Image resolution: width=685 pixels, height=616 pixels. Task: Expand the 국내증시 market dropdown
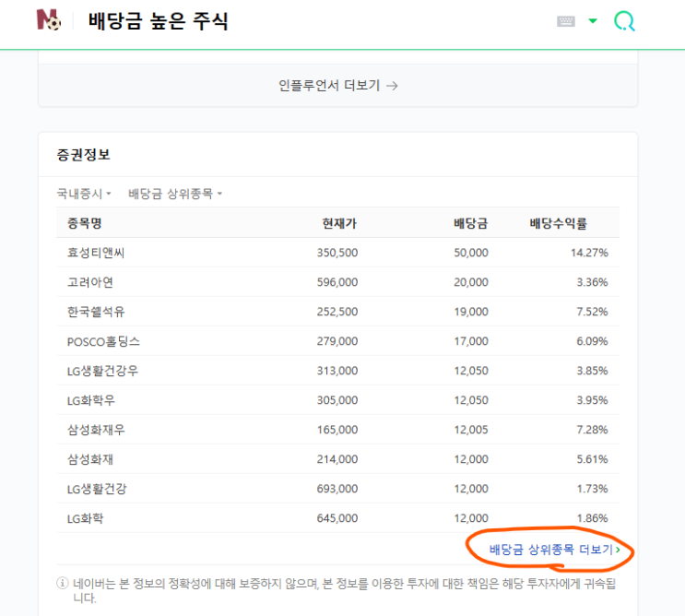coord(84,194)
